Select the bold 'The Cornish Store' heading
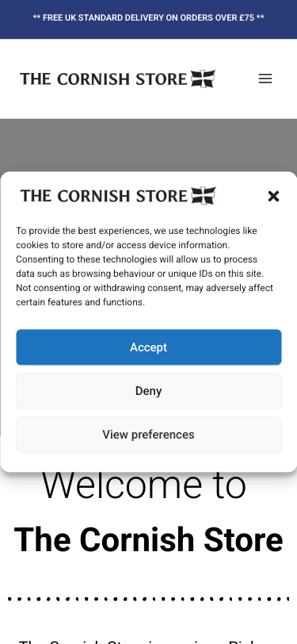 (x=149, y=539)
